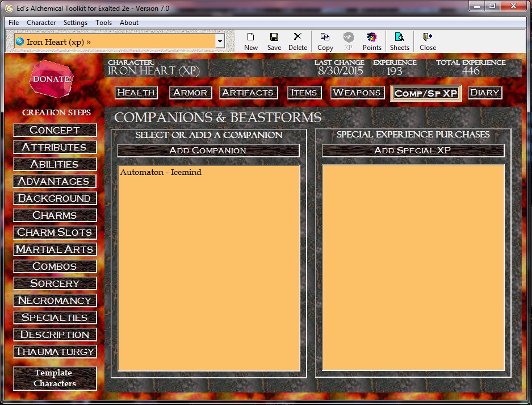This screenshot has width=532, height=405.
Task: Expand the Iron Heart character dropdown
Action: click(220, 42)
